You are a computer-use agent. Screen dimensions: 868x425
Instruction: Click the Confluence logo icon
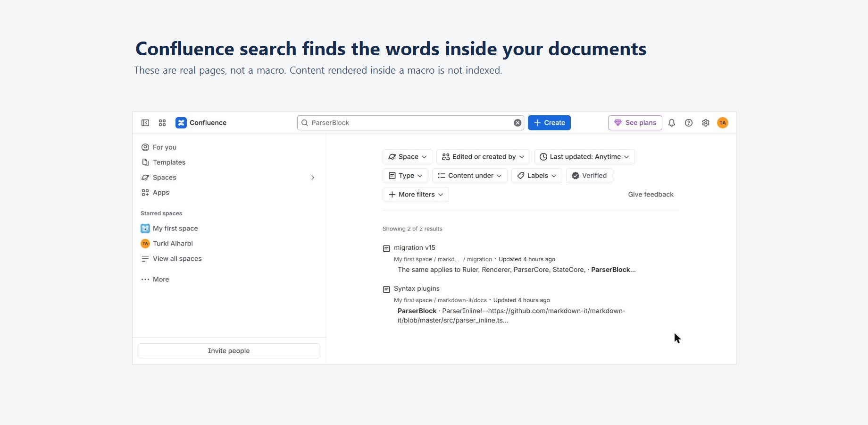click(x=181, y=123)
